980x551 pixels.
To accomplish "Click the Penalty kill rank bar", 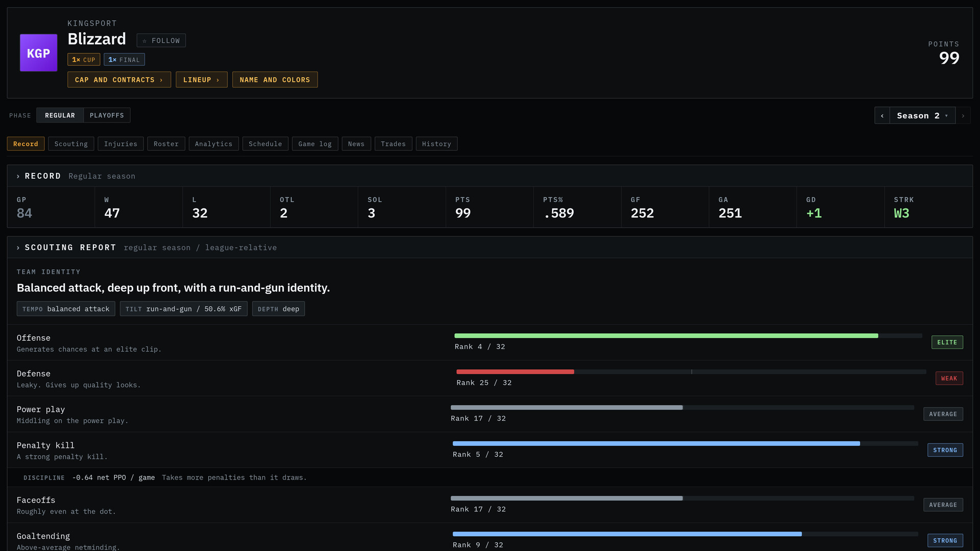I will click(685, 443).
